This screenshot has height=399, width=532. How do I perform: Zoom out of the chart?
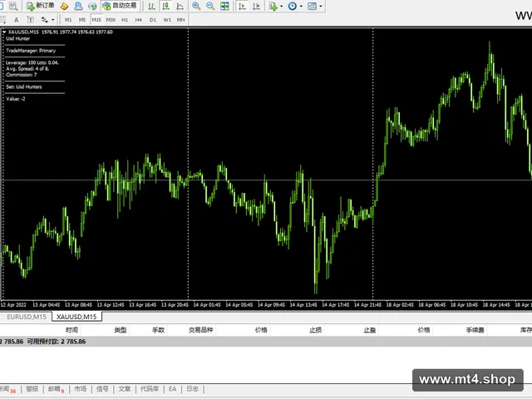coord(210,6)
